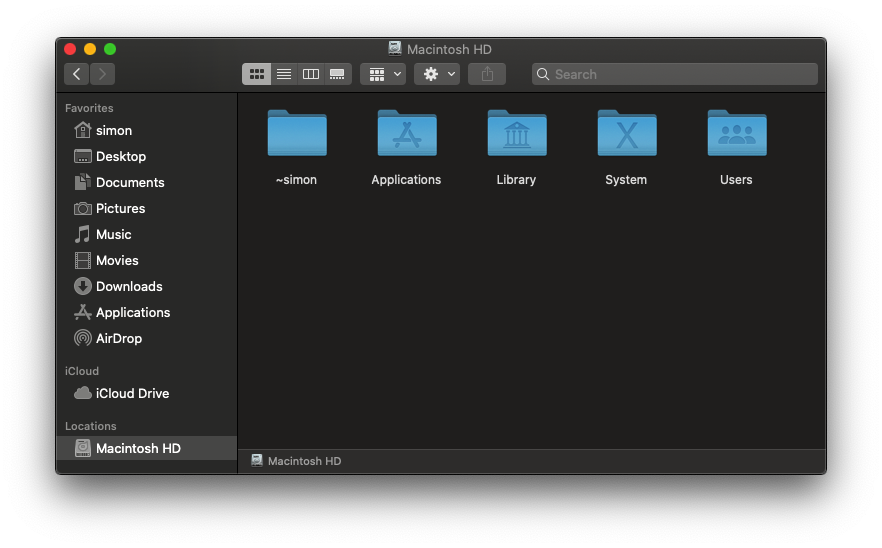Close the Finder window
The image size is (882, 548).
click(70, 50)
